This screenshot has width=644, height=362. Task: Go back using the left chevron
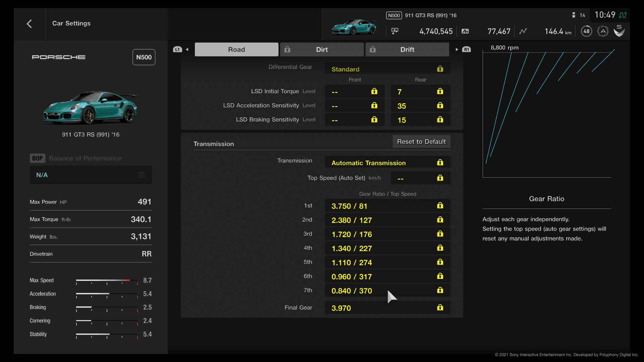(x=29, y=24)
